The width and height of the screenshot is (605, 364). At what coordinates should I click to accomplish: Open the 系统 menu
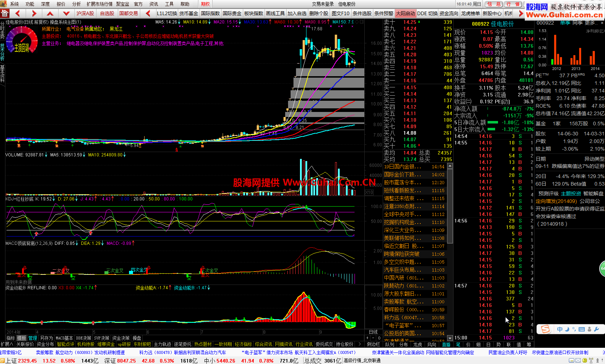point(14,4)
